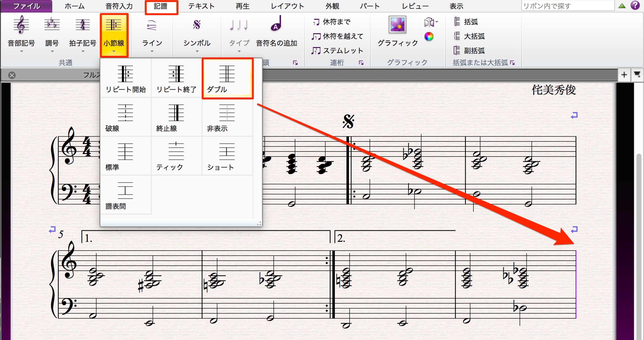Open the tab list dropdown
The width and height of the screenshot is (644, 340).
(637, 75)
